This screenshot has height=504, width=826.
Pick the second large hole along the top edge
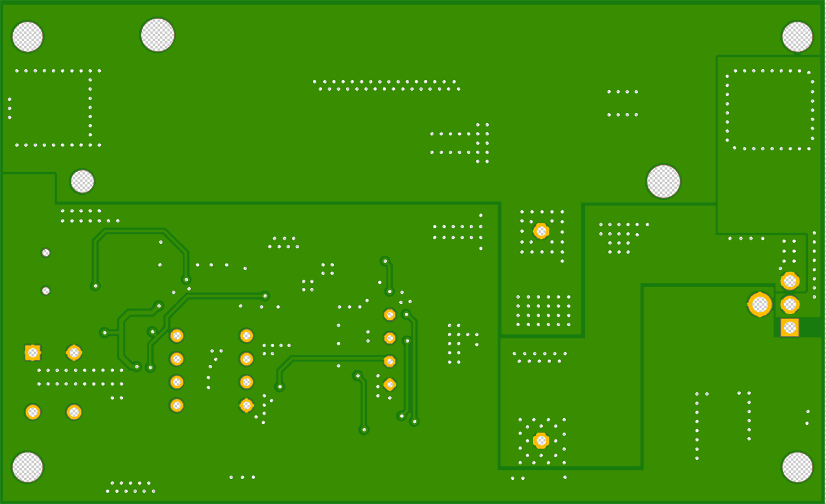pos(158,35)
